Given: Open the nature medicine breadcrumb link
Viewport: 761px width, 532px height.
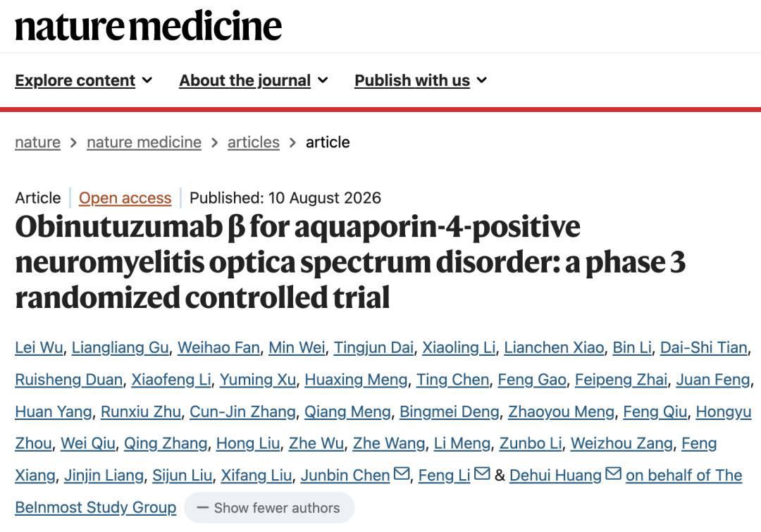Looking at the screenshot, I should coord(144,142).
